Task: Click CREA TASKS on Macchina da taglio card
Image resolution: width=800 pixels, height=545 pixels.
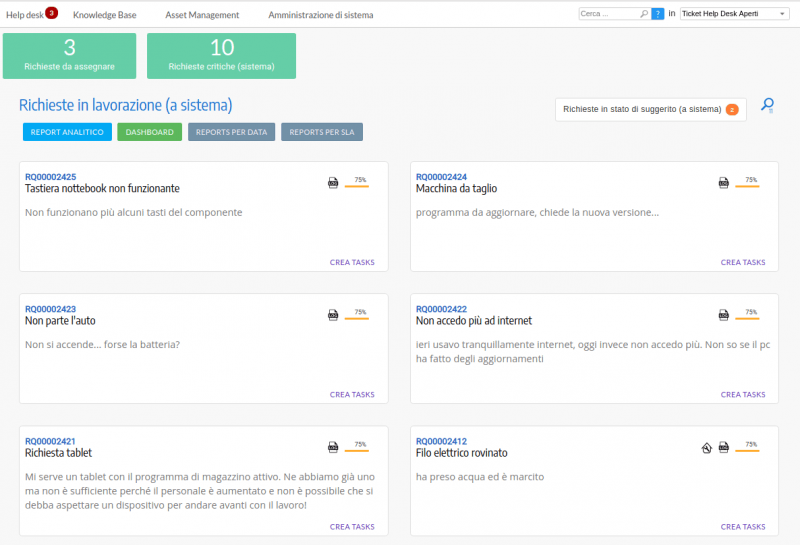Action: tap(743, 262)
